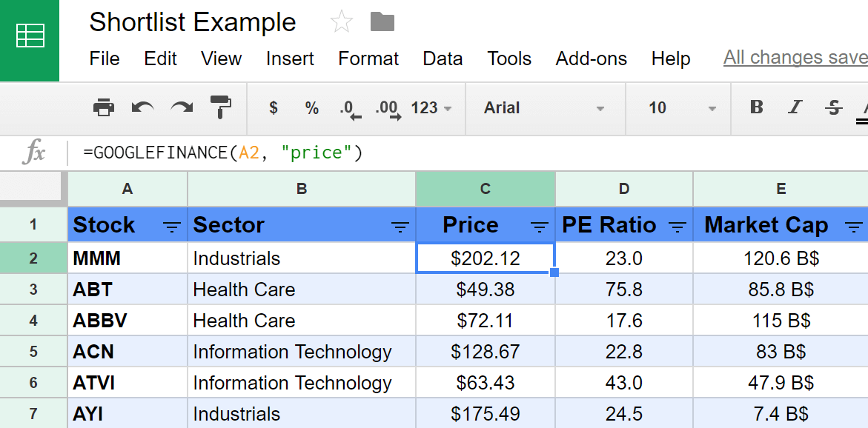Select the ABT stock cell
The width and height of the screenshot is (868, 428).
click(127, 290)
